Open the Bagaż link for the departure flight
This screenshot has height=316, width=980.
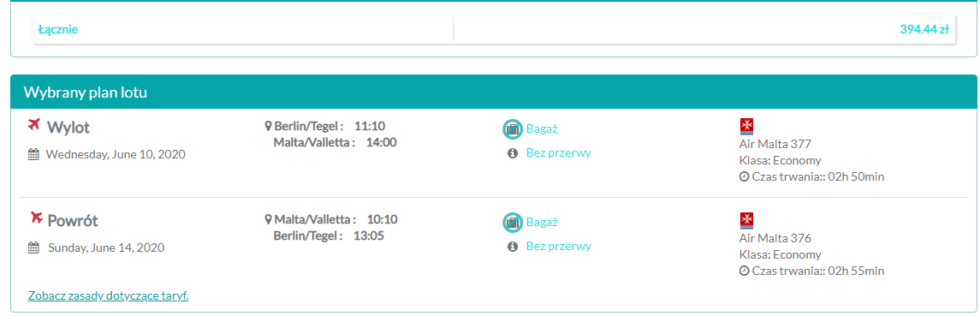(541, 129)
